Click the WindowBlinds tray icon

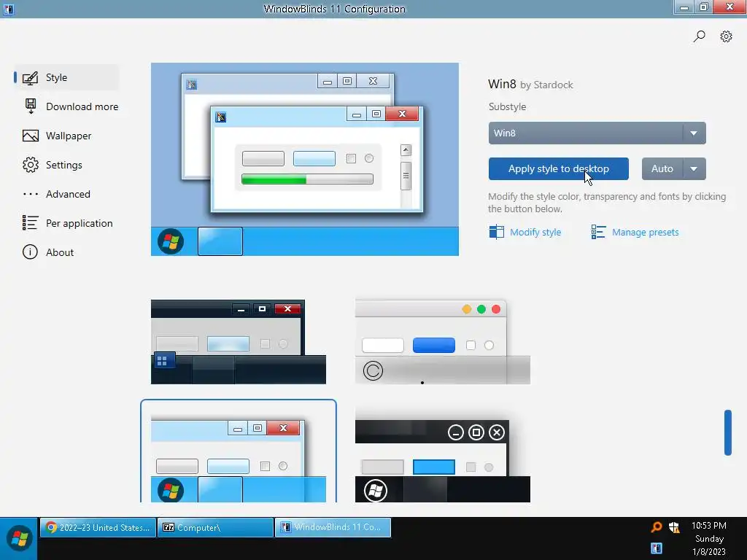pyautogui.click(x=657, y=548)
